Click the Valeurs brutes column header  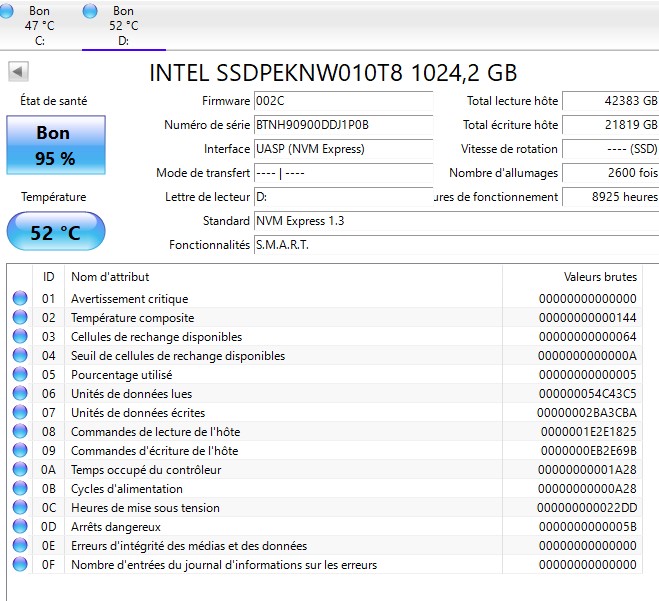coord(572,277)
